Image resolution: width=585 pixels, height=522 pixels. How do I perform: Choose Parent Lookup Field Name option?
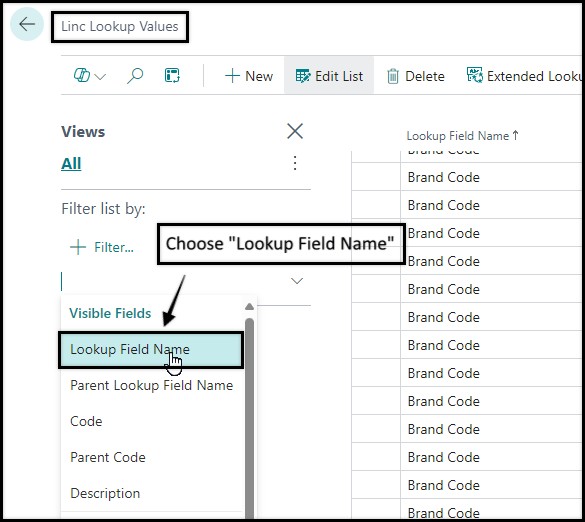(x=151, y=385)
